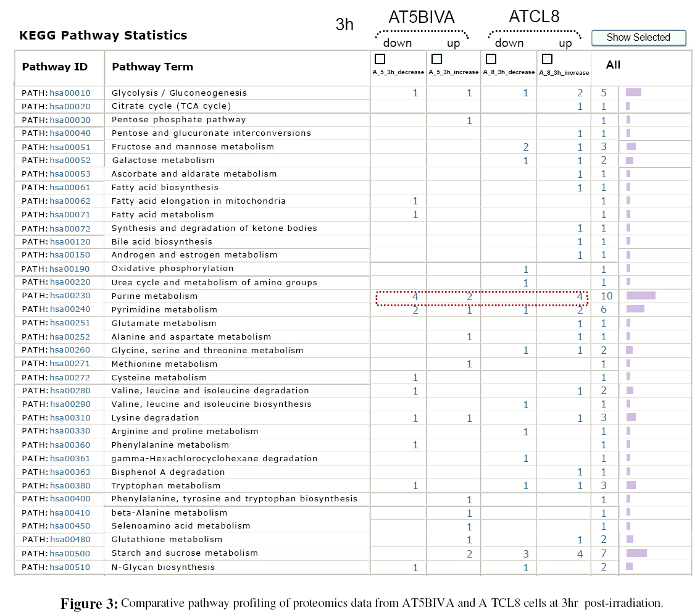Check the A_5_3h_decrease column checkbox
Viewport: 700px width, 615px height.
pyautogui.click(x=380, y=59)
